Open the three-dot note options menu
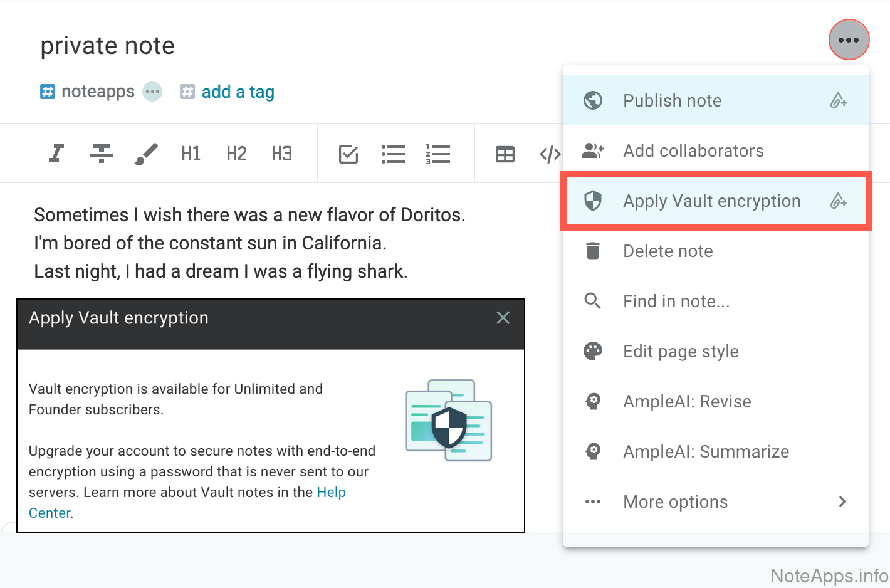This screenshot has height=588, width=890. point(849,39)
